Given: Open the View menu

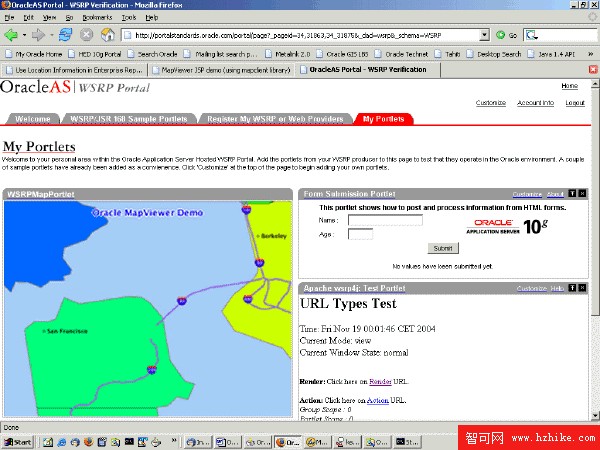Looking at the screenshot, I should tap(49, 18).
